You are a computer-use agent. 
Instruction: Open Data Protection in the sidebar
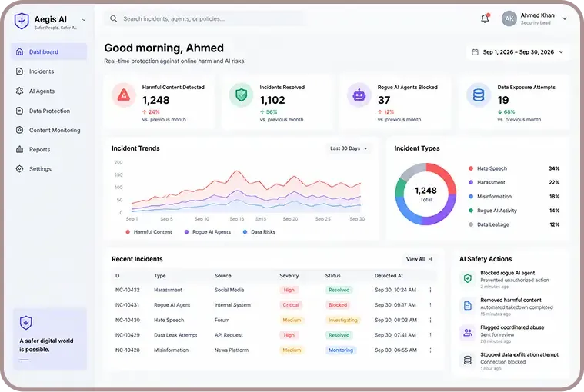pos(48,111)
